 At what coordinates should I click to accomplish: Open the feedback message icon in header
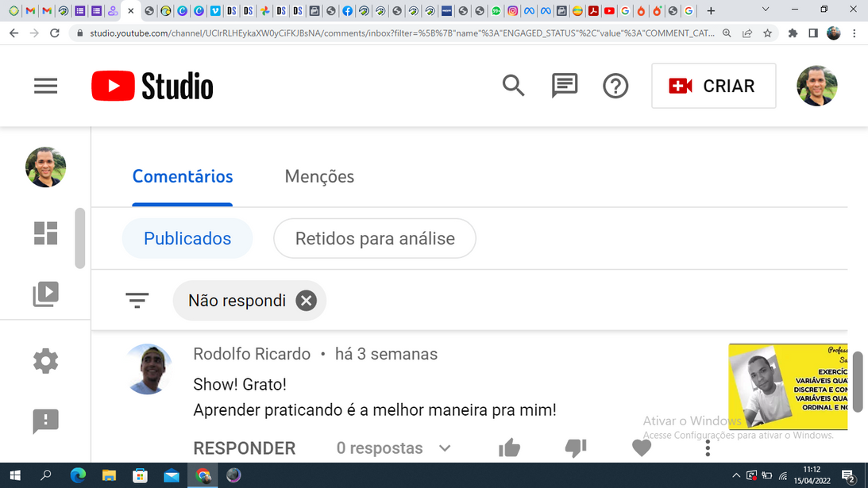point(564,86)
